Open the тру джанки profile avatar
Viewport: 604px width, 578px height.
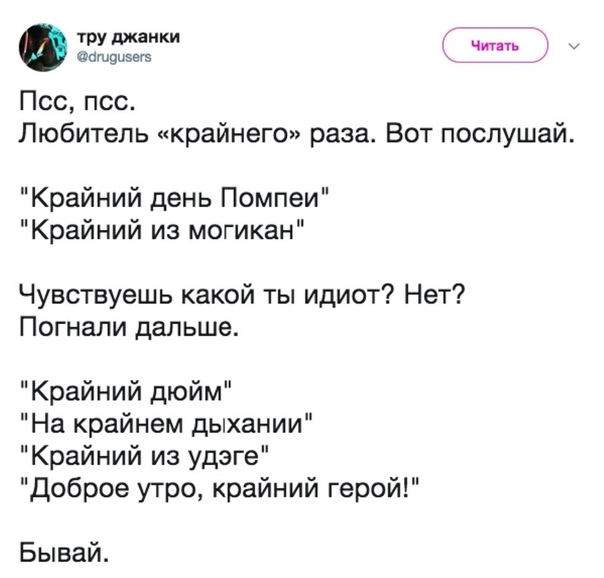click(x=44, y=47)
